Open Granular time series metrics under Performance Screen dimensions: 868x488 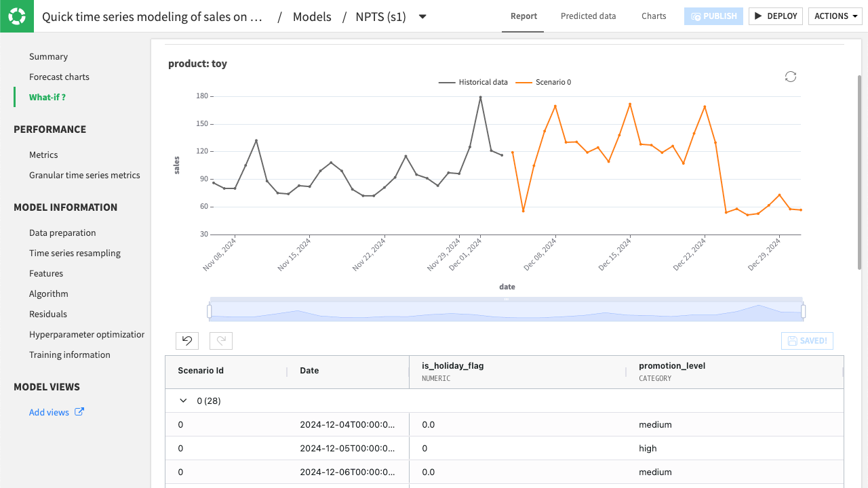tap(84, 175)
